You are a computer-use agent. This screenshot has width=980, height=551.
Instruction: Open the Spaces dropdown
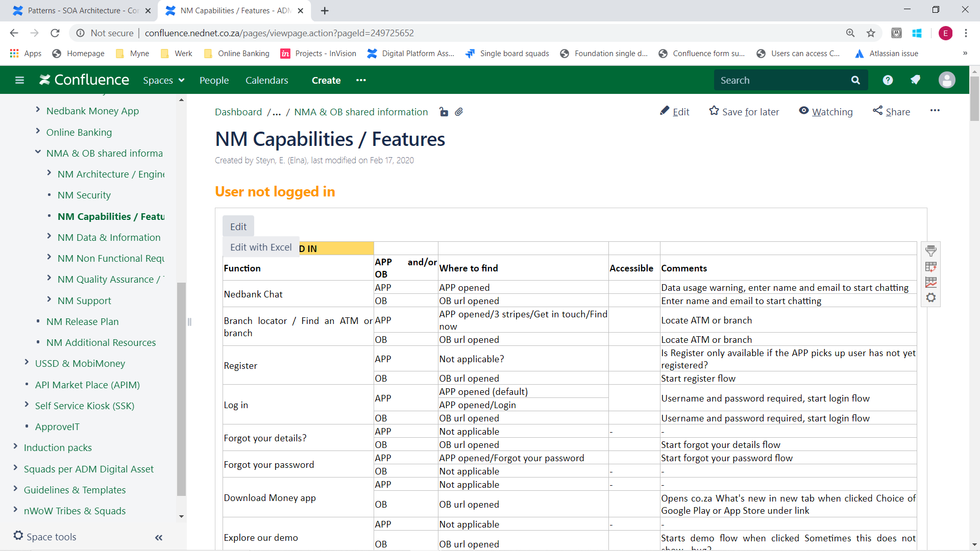(x=163, y=80)
